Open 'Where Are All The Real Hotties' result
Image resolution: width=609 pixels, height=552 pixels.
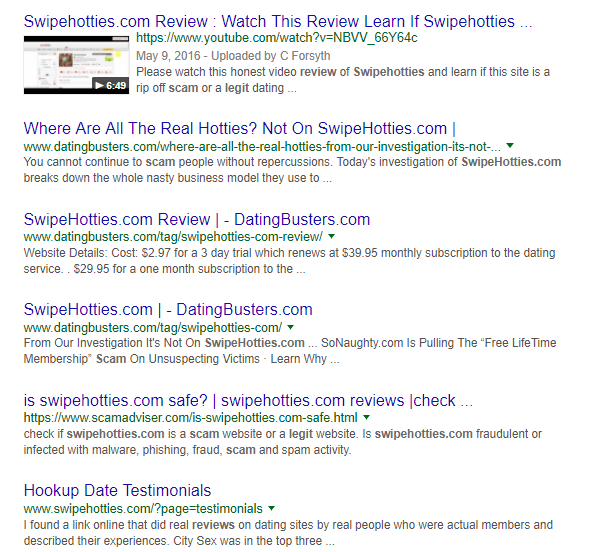[x=240, y=129]
